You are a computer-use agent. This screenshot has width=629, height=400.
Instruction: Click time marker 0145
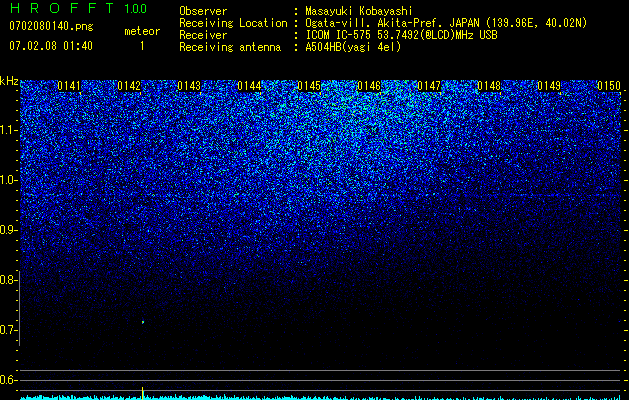point(309,86)
